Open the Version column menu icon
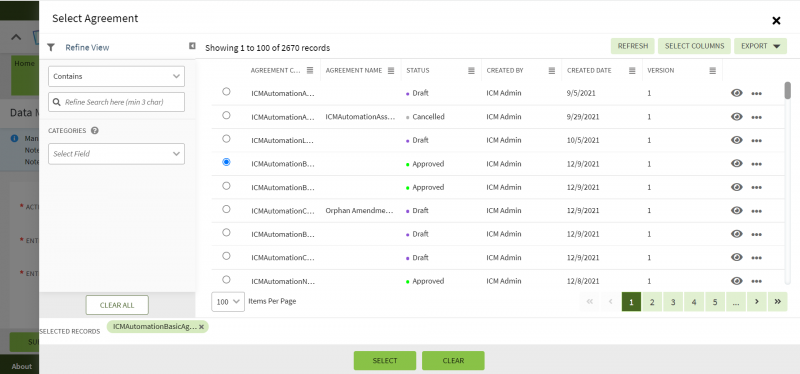The width and height of the screenshot is (800, 374). [x=713, y=71]
